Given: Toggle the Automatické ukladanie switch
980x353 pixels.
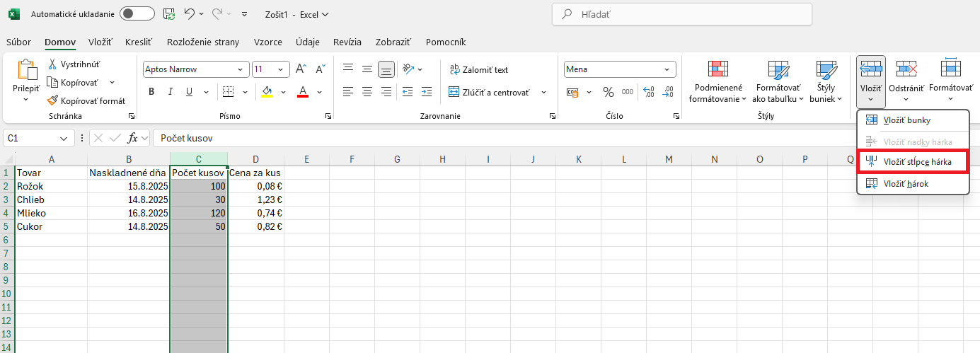Looking at the screenshot, I should click(x=137, y=13).
